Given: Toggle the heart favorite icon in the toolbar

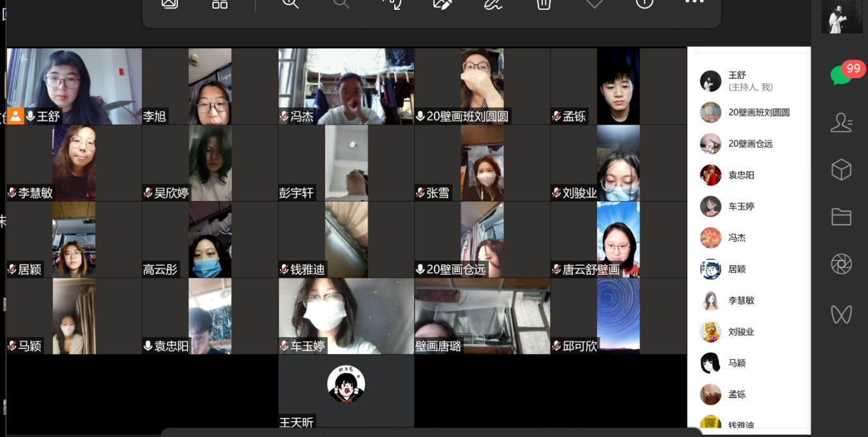Looking at the screenshot, I should click(x=594, y=3).
